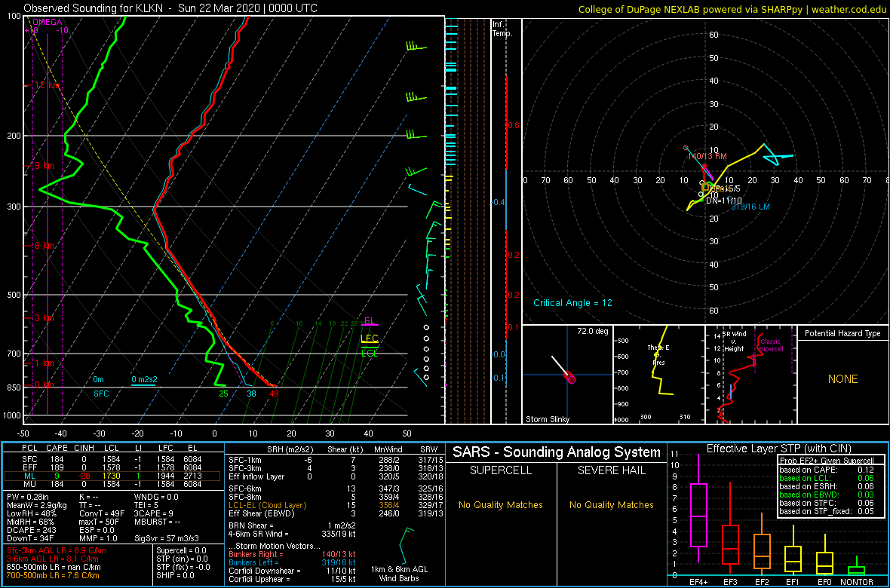Select the SARS - Sounding Analog System heading
This screenshot has width=890, height=588.
[557, 453]
